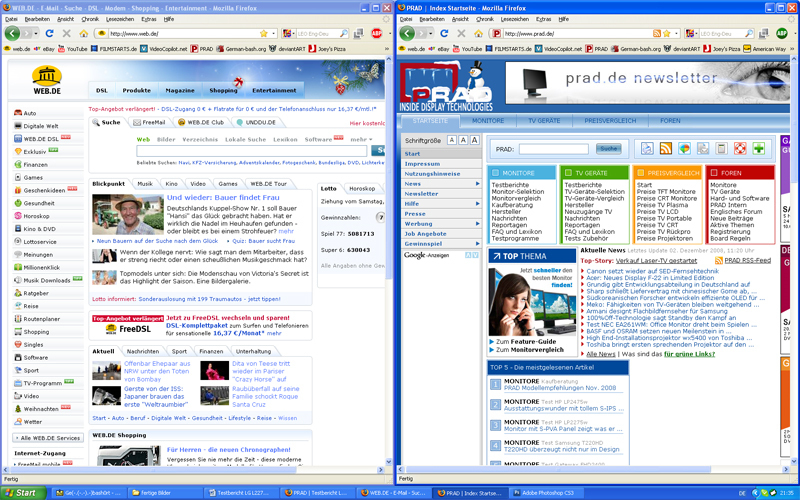Open address bar dropdown in WEB.DE window
The height and width of the screenshot is (500, 800).
tap(273, 33)
